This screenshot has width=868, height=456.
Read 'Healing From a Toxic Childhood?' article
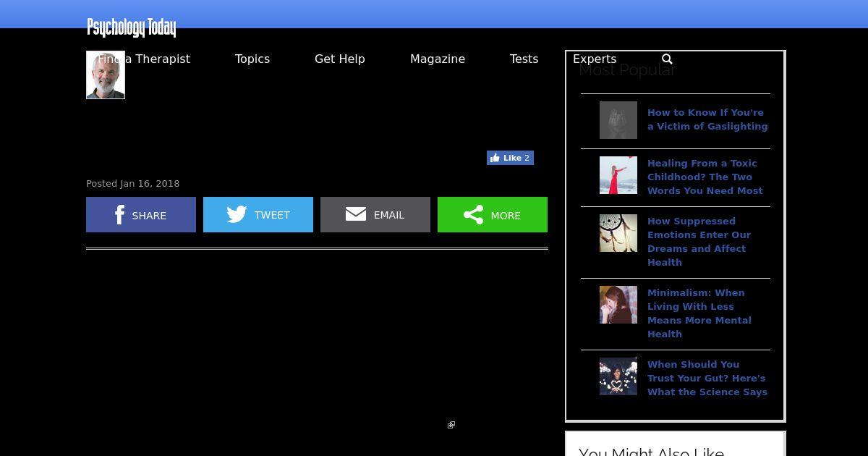(x=705, y=177)
